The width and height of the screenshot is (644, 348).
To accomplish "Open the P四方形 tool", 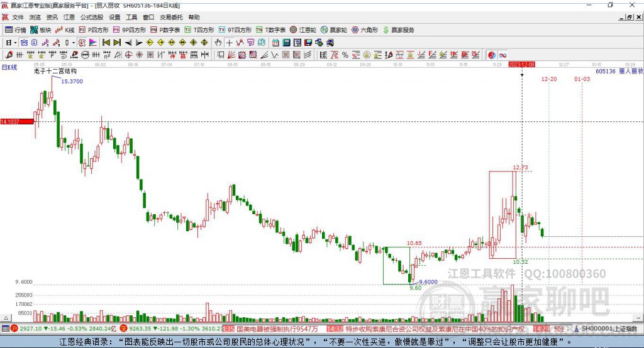I will (x=94, y=30).
